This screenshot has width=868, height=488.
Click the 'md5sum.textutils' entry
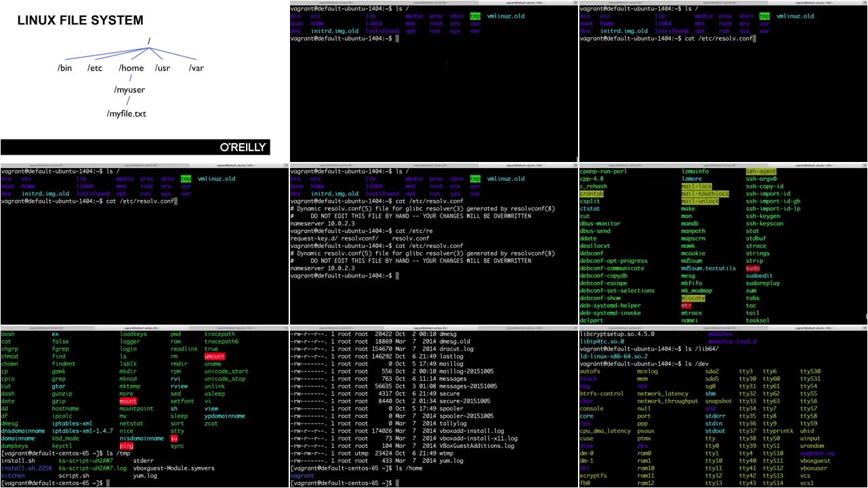pos(708,268)
